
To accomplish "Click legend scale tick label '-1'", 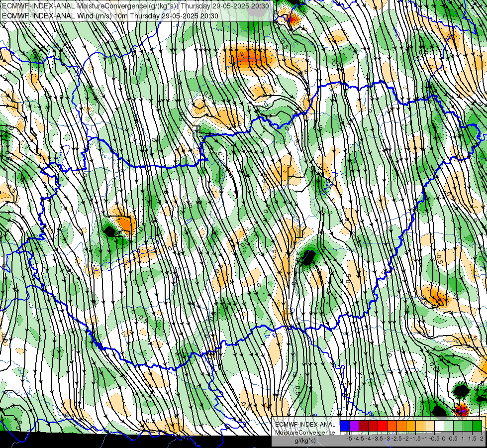I will tap(425, 439).
